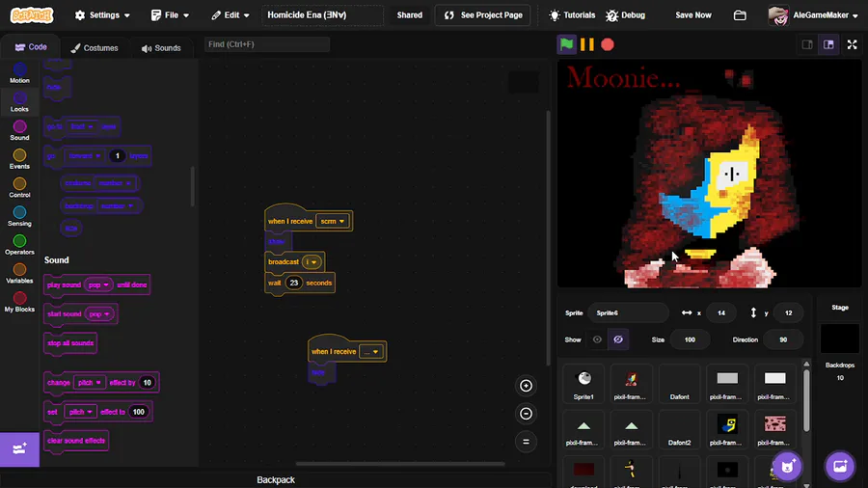Open the My Blocks category
868x488 pixels.
coord(19,302)
